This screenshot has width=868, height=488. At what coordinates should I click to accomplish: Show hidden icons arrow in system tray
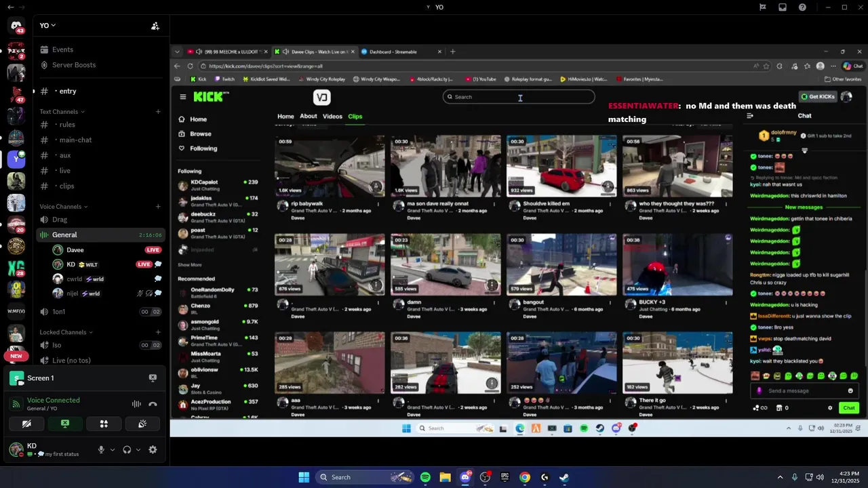(780, 477)
